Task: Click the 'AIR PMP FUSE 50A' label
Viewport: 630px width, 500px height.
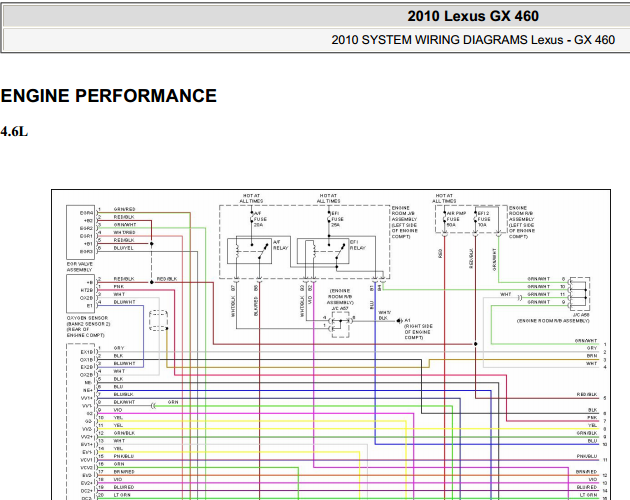Action: (x=456, y=219)
